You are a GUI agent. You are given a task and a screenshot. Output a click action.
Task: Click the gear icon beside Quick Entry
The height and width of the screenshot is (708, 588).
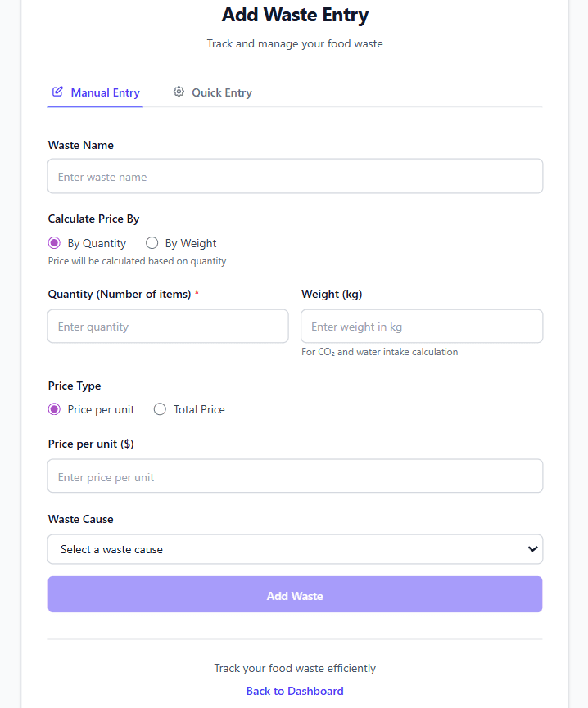coord(179,92)
